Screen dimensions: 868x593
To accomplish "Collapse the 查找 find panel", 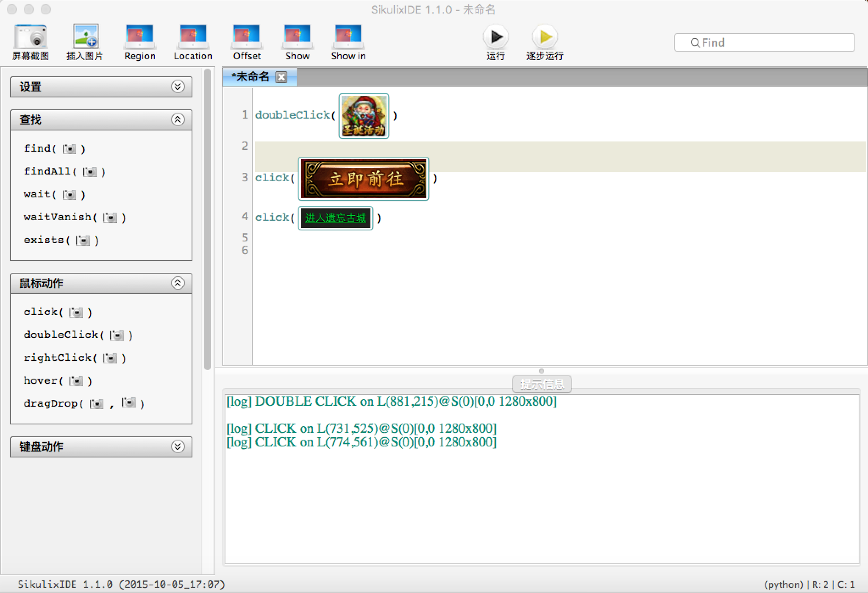I will (x=178, y=119).
